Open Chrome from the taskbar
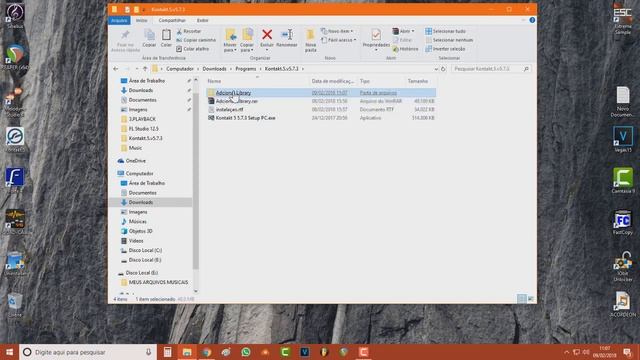This screenshot has width=640, height=360. click(x=207, y=352)
